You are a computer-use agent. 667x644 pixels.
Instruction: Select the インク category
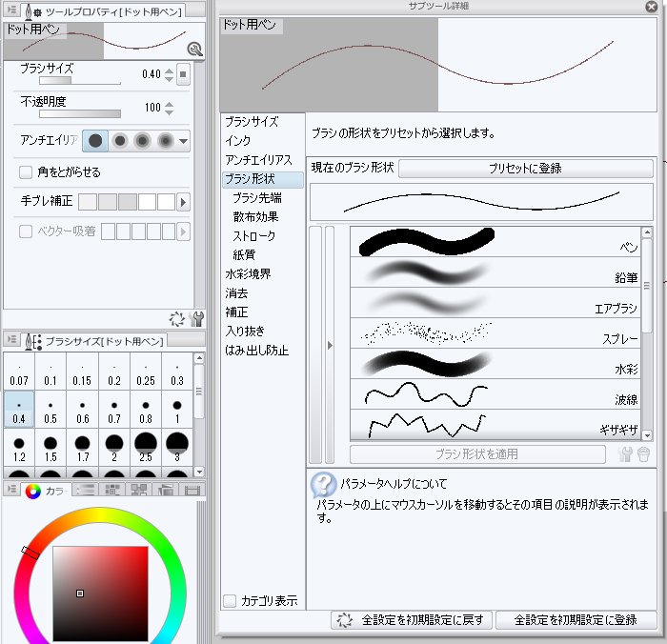point(238,141)
